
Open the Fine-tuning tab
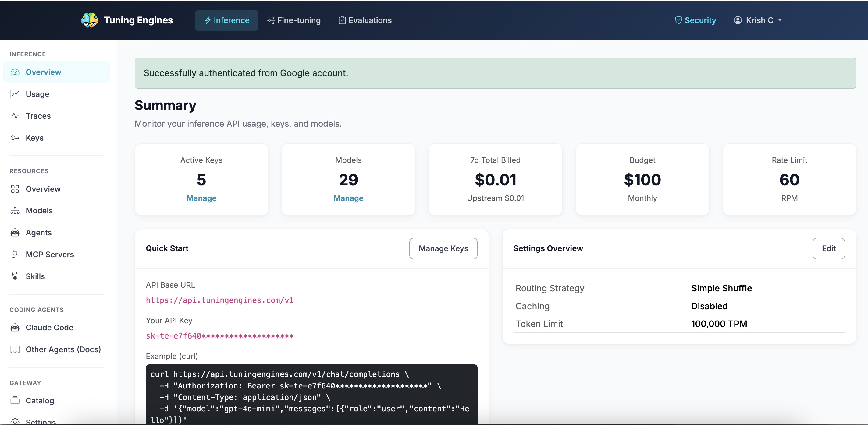(x=294, y=20)
